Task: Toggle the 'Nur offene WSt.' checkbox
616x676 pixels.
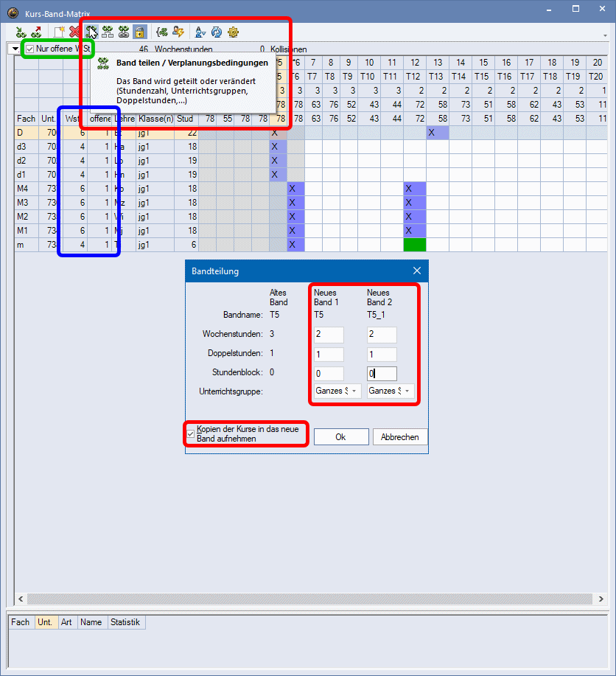Action: tap(30, 49)
